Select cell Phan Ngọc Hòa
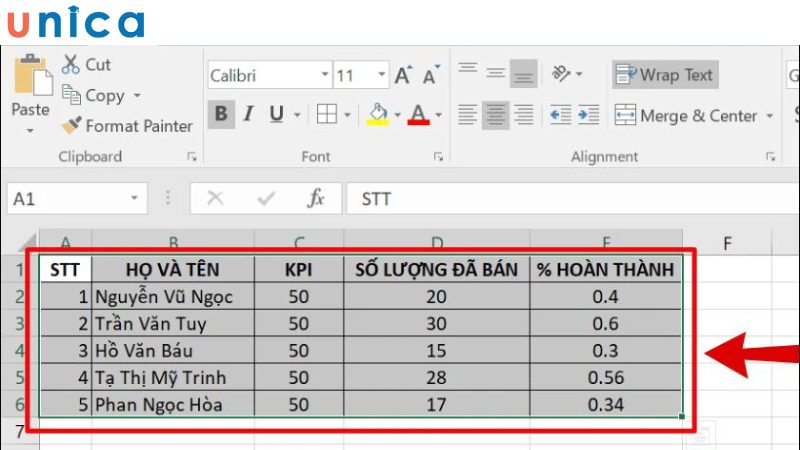800x450 pixels. (172, 405)
